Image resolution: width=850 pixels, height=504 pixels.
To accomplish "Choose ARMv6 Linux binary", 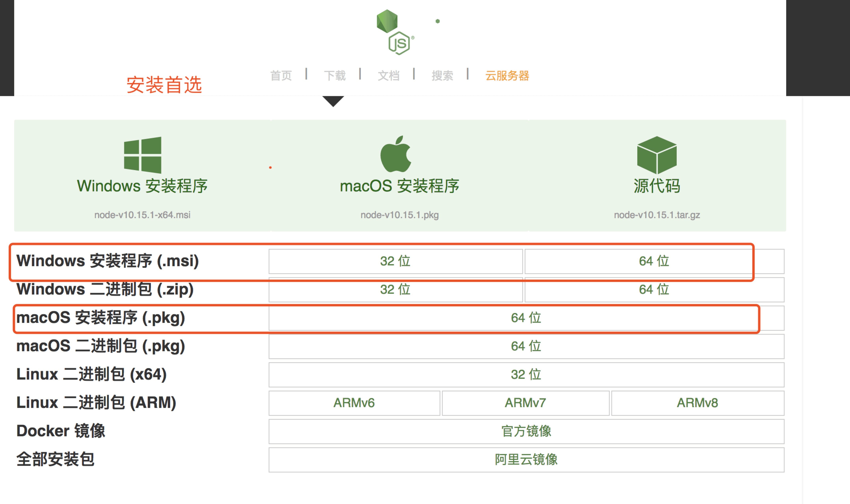I will 354,403.
